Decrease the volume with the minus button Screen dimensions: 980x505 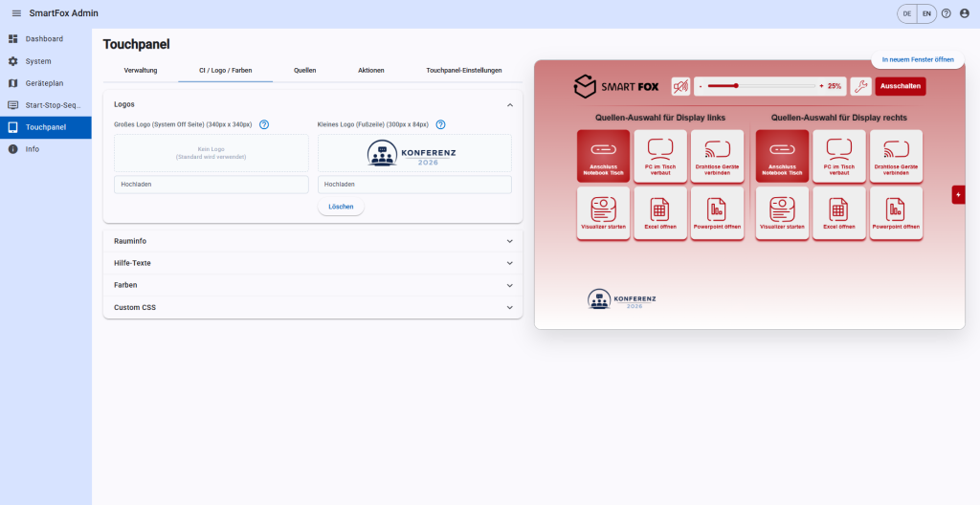pyautogui.click(x=701, y=86)
